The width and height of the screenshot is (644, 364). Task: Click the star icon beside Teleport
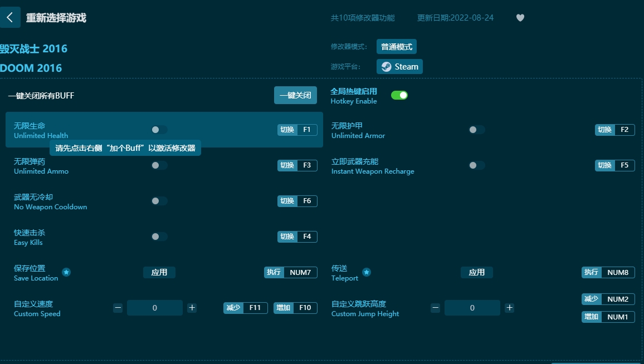click(367, 272)
